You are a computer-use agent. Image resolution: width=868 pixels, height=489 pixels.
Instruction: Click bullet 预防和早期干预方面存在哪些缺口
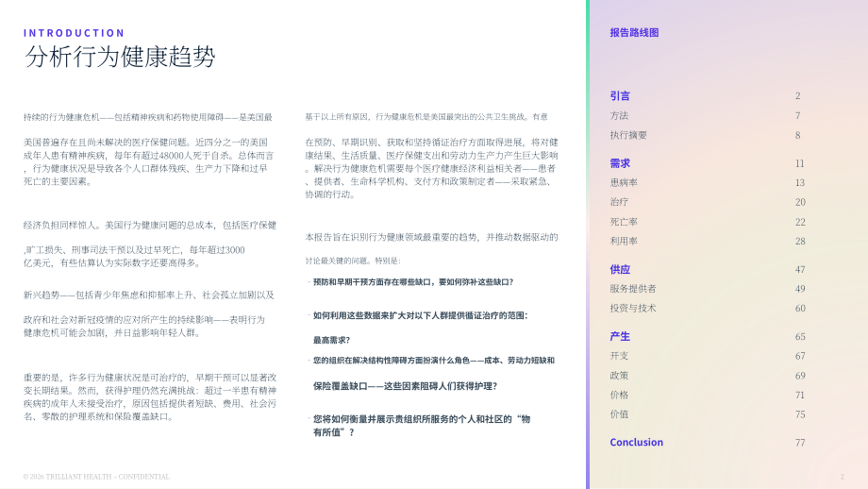pos(413,282)
